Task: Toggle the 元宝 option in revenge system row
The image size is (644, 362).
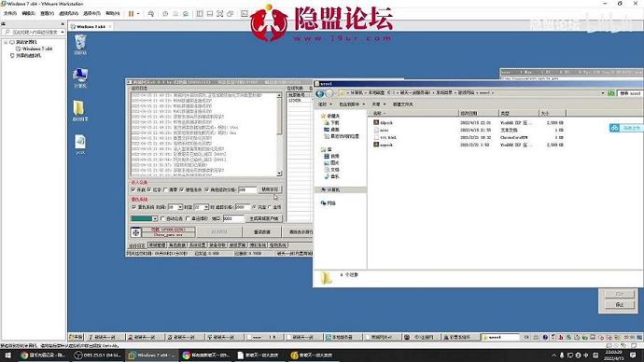Action: click(254, 207)
